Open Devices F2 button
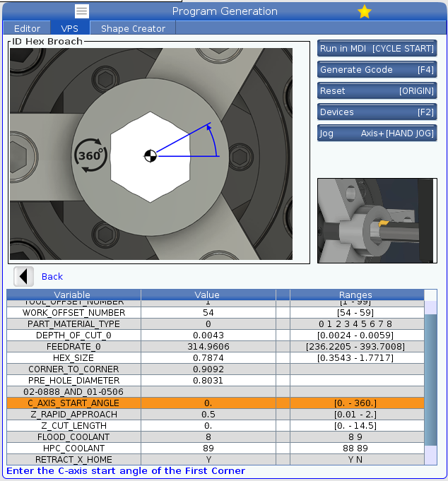The image size is (448, 481). [377, 112]
